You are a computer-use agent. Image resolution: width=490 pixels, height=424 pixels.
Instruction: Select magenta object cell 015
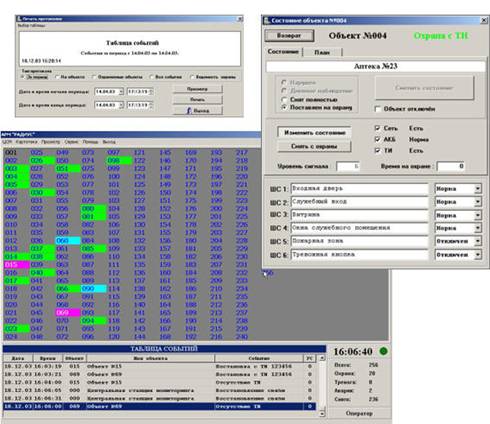coord(17,265)
